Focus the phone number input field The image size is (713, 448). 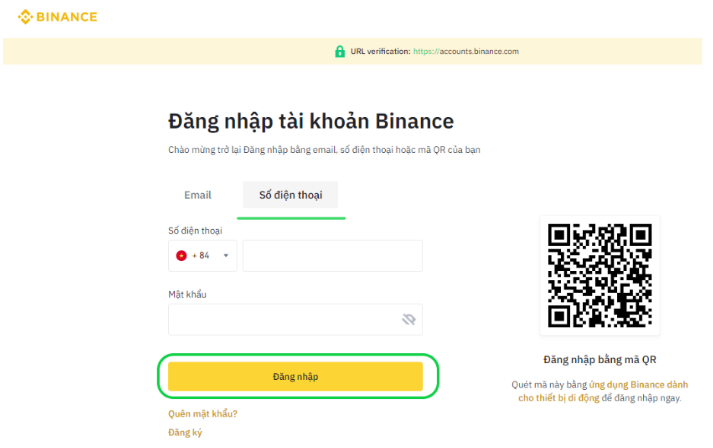pyautogui.click(x=332, y=256)
